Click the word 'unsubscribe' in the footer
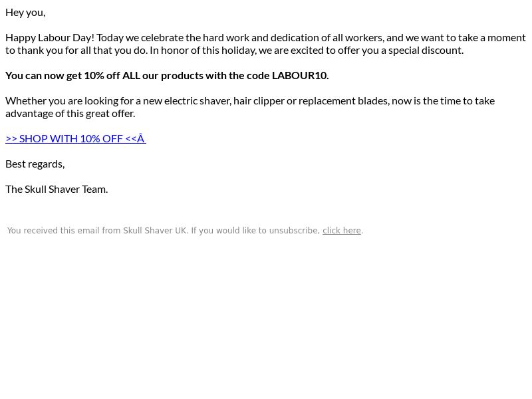This screenshot has width=532, height=399. point(294,230)
